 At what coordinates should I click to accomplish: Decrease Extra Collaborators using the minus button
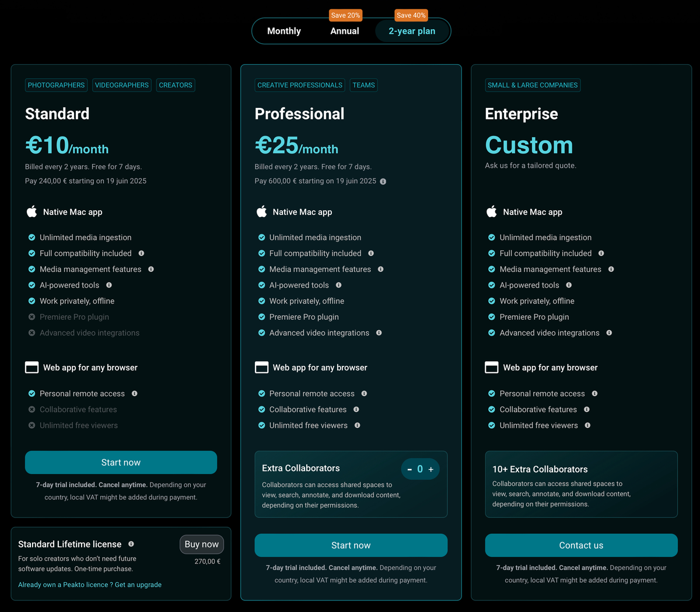tap(409, 468)
